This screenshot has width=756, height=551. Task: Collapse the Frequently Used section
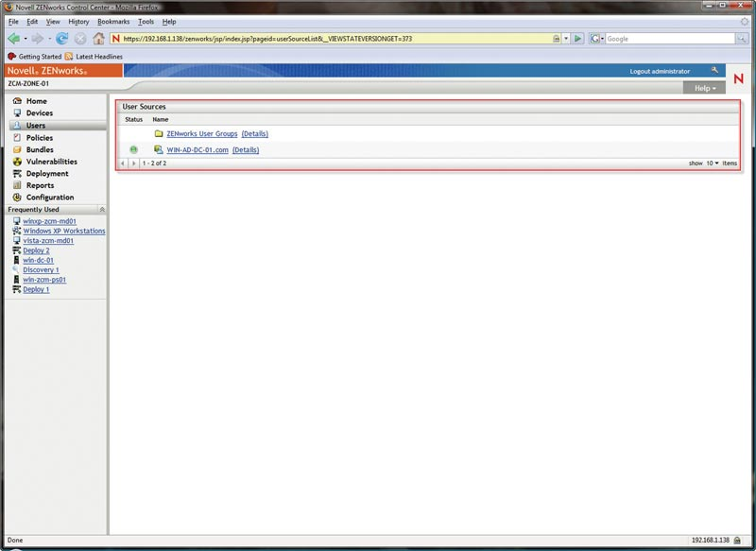click(102, 209)
